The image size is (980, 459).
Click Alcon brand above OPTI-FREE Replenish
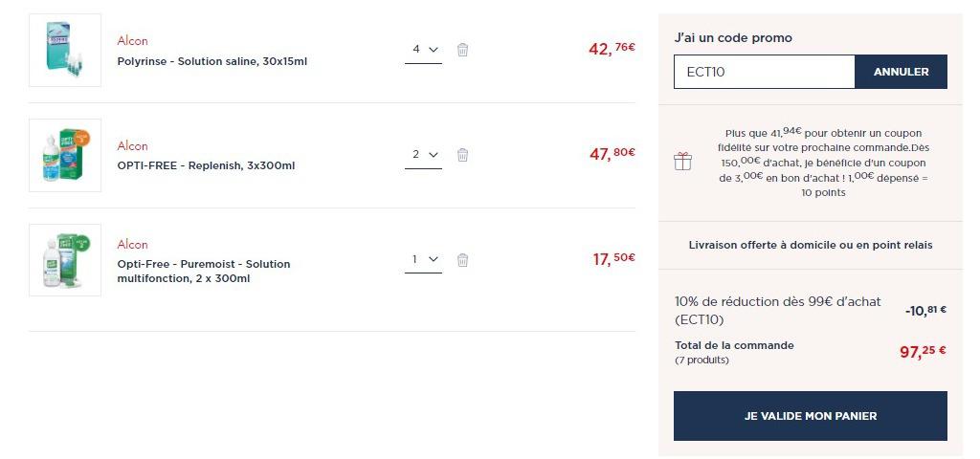coord(132,145)
